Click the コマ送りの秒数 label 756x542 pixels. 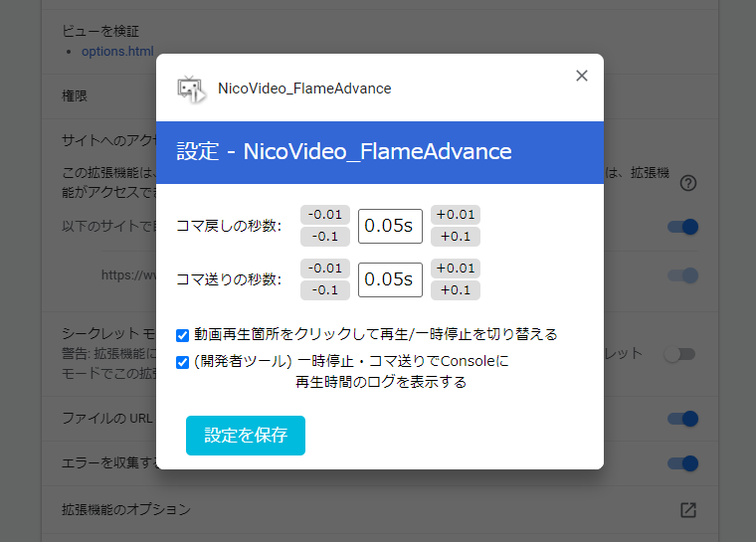coord(229,279)
